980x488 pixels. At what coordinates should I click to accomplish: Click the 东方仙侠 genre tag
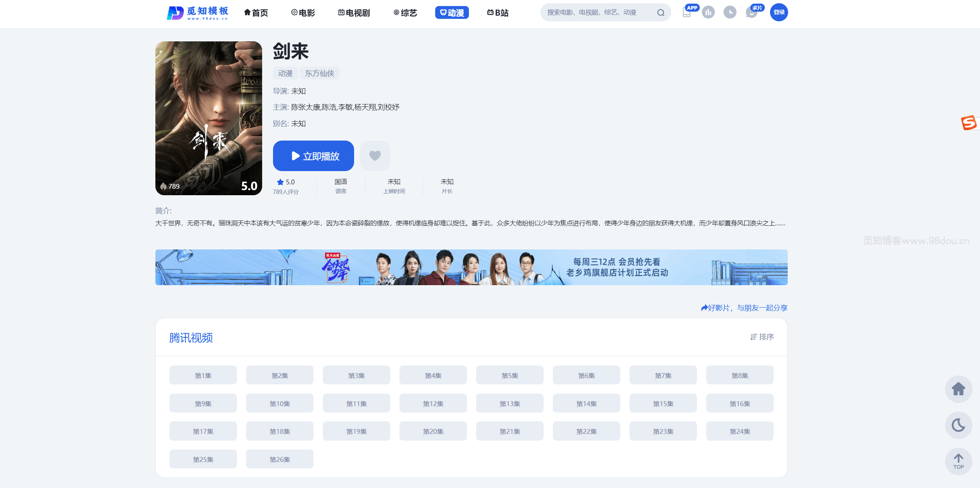pos(320,73)
